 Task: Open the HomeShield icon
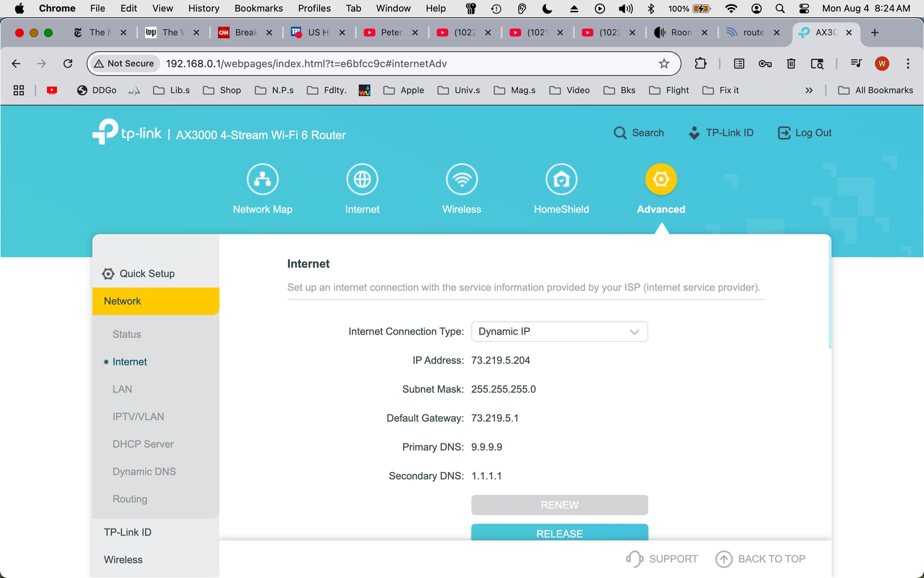[x=561, y=179]
